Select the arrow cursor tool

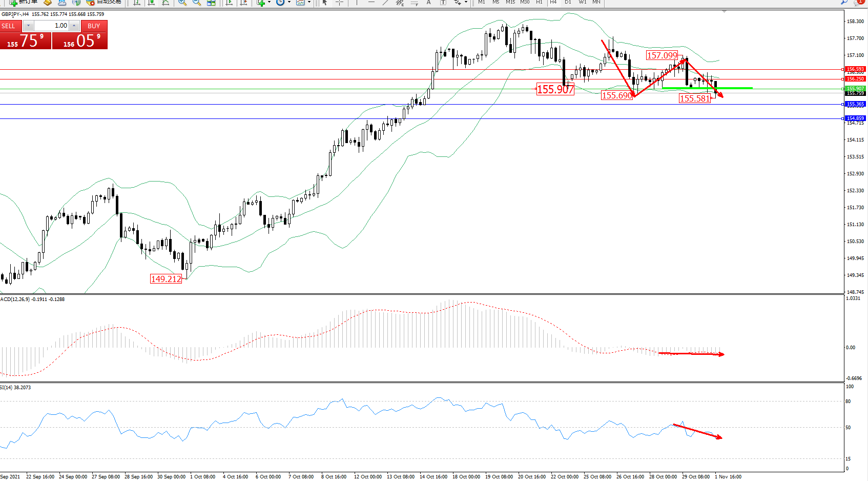point(325,3)
